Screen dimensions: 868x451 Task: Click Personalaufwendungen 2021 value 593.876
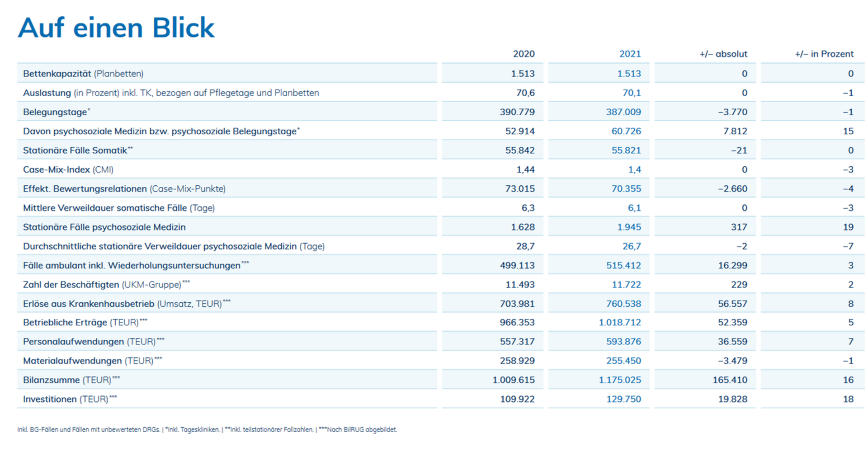tap(623, 342)
